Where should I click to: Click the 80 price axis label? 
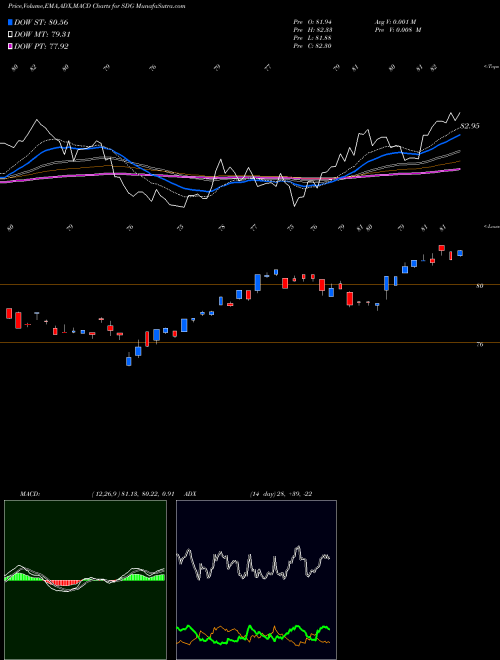[x=479, y=286]
